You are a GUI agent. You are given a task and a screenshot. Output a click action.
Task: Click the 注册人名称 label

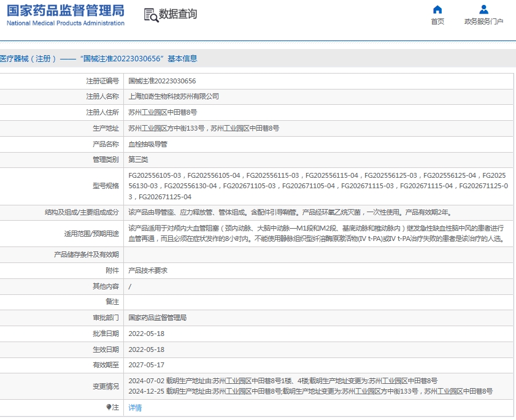102,96
